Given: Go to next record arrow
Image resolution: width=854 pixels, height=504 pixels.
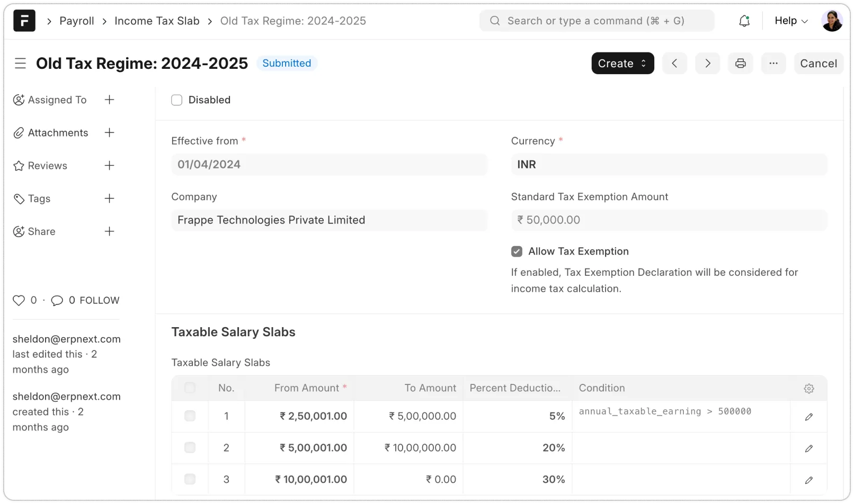Looking at the screenshot, I should pos(707,64).
